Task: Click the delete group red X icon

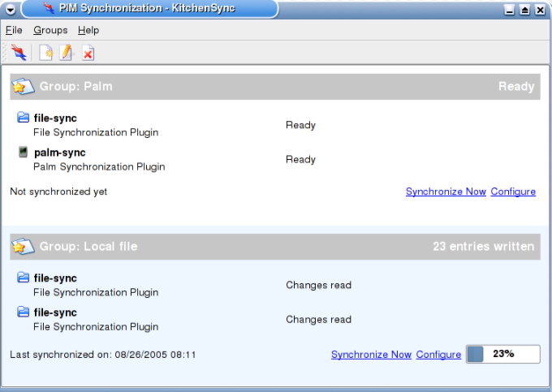Action: [x=88, y=54]
